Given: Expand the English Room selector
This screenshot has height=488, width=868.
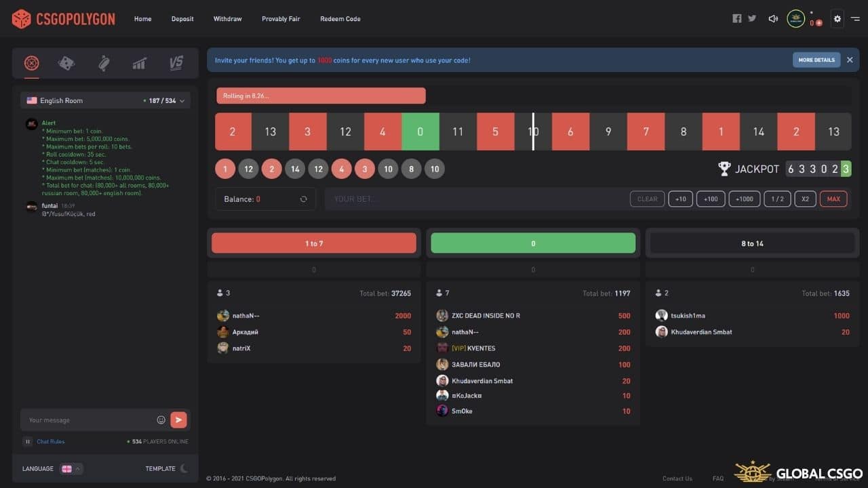Looking at the screenshot, I should tap(105, 100).
